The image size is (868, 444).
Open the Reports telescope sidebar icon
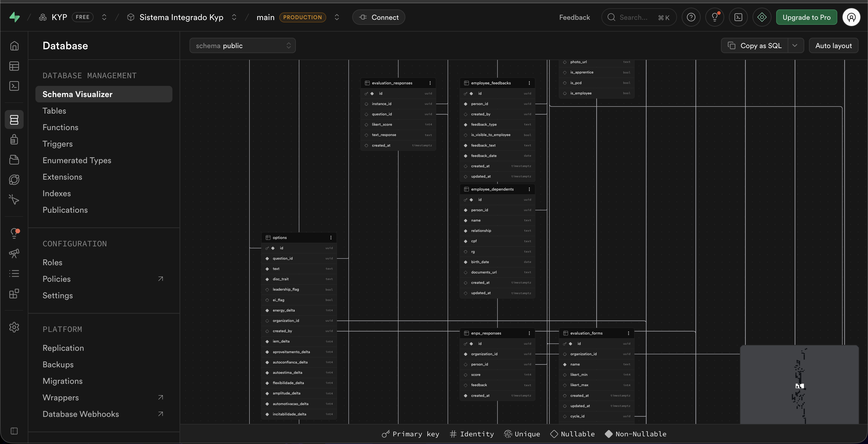[x=14, y=253]
